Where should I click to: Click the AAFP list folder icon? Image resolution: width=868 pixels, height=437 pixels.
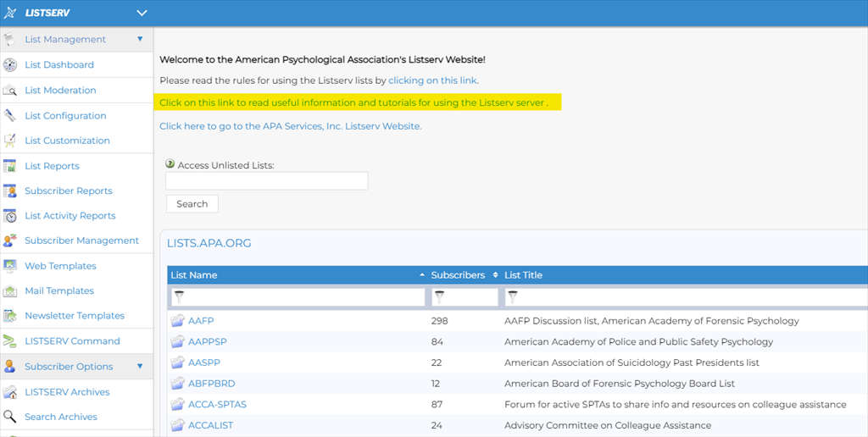177,321
